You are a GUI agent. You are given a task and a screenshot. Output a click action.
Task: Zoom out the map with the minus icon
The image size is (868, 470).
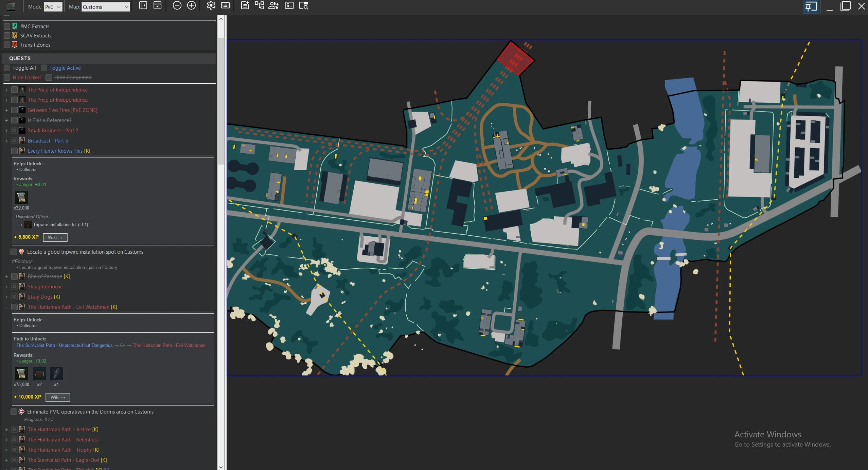pyautogui.click(x=177, y=5)
